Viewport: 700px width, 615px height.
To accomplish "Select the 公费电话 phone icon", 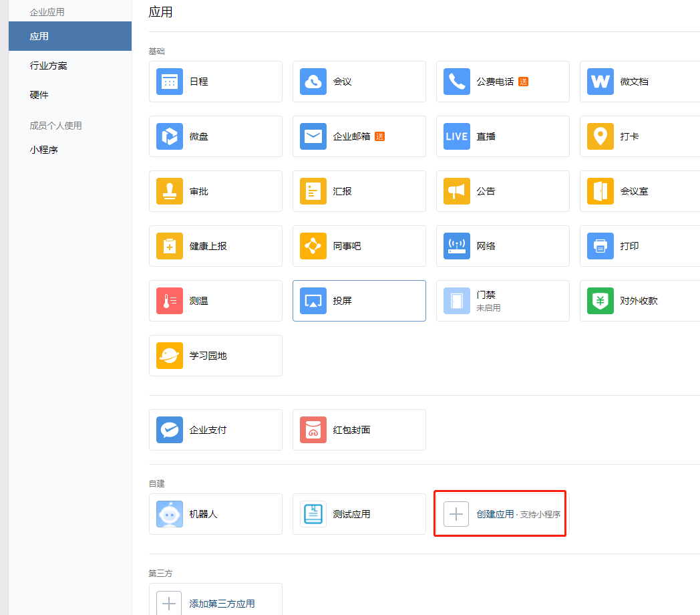I will (x=457, y=82).
